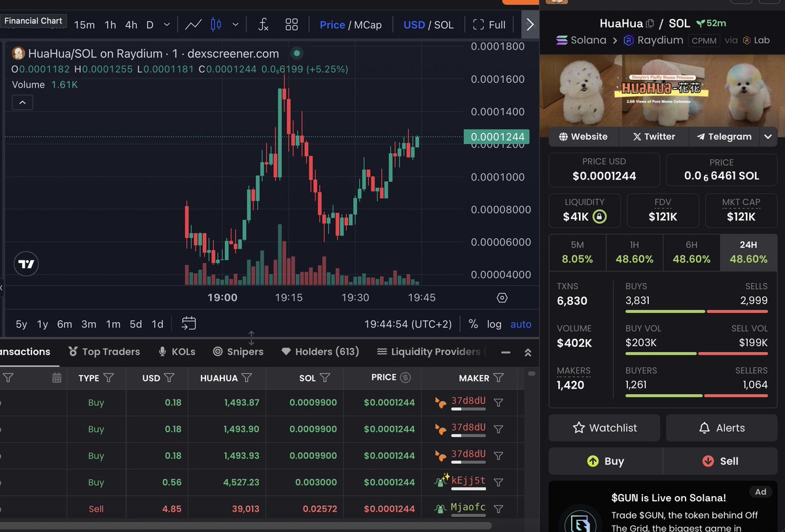This screenshot has height=532, width=785.
Task: Switch chart to Price mode
Action: (332, 25)
